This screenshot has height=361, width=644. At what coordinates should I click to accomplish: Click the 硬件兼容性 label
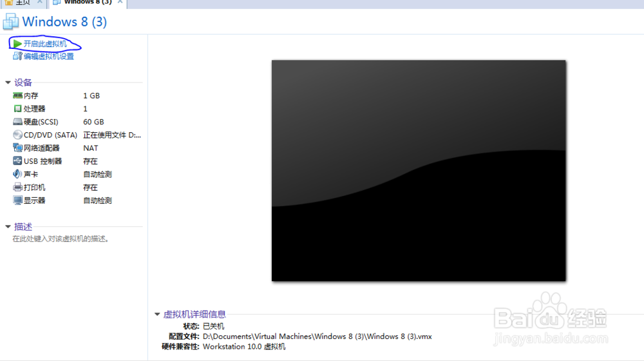tap(181, 347)
